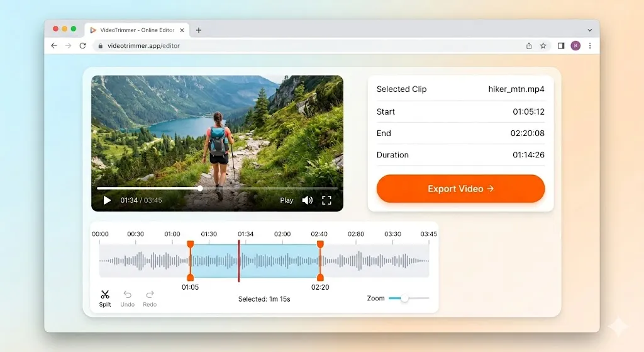Viewport: 644px width, 352px height.
Task: Toggle the browser side panel
Action: (x=561, y=45)
